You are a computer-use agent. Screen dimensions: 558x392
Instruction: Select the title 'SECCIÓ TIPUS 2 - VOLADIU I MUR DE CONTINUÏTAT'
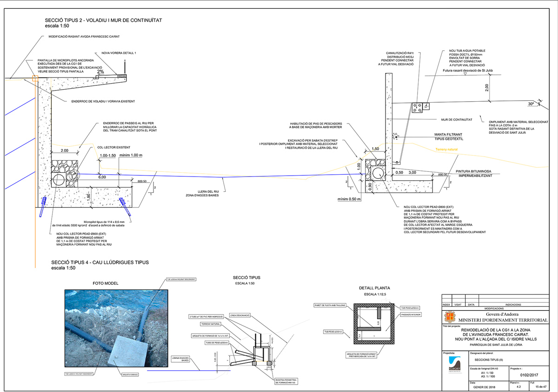click(x=103, y=21)
